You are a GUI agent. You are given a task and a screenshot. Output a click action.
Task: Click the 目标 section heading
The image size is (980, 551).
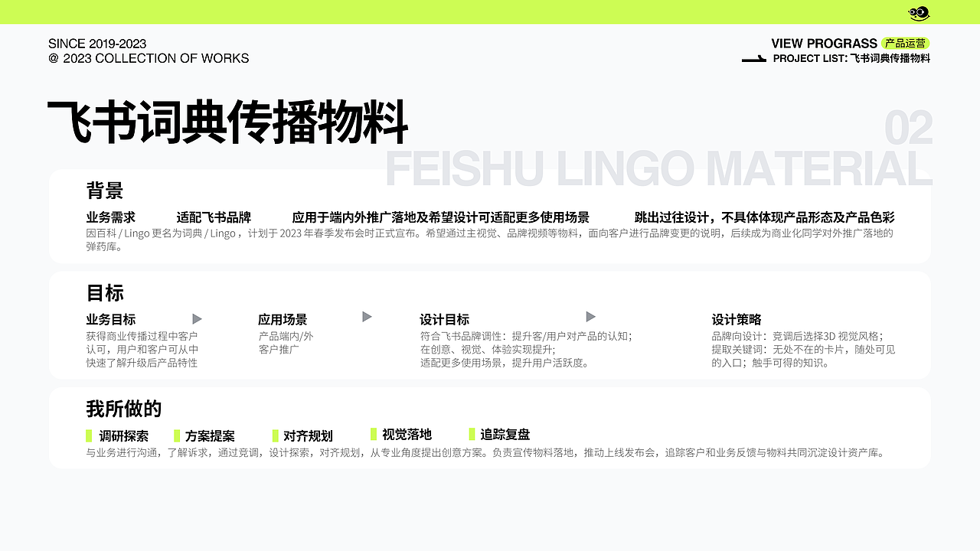click(x=105, y=293)
